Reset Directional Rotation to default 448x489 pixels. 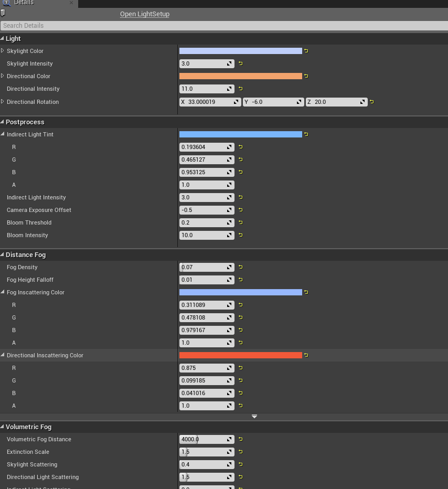[x=371, y=102]
